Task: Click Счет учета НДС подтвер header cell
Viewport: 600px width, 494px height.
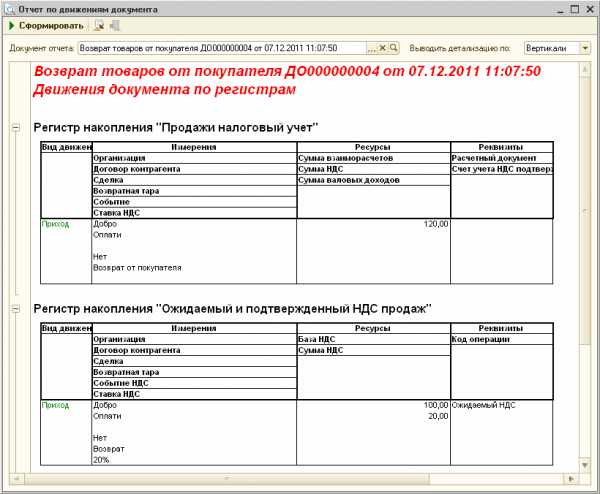Action: coord(502,169)
